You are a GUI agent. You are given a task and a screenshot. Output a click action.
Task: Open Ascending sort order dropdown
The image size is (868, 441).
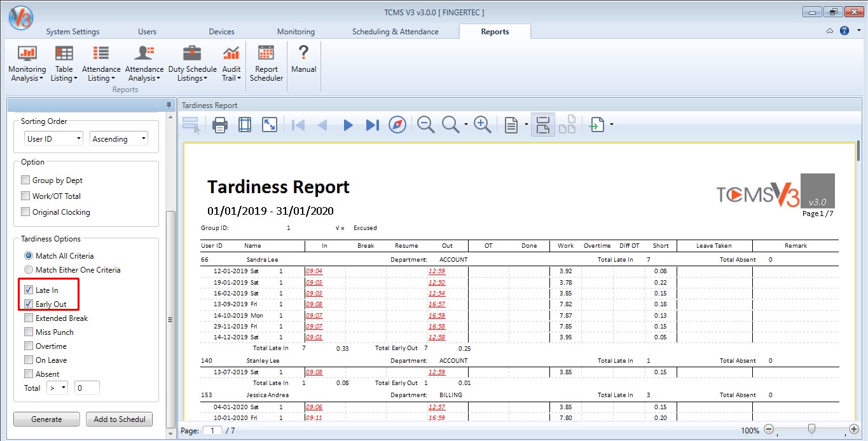(x=120, y=139)
